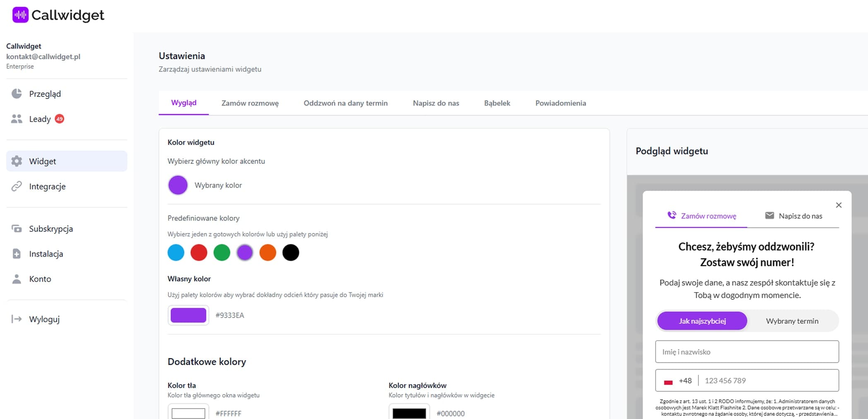This screenshot has height=419, width=868.
Task: Click the Widget gear icon
Action: coord(17,161)
